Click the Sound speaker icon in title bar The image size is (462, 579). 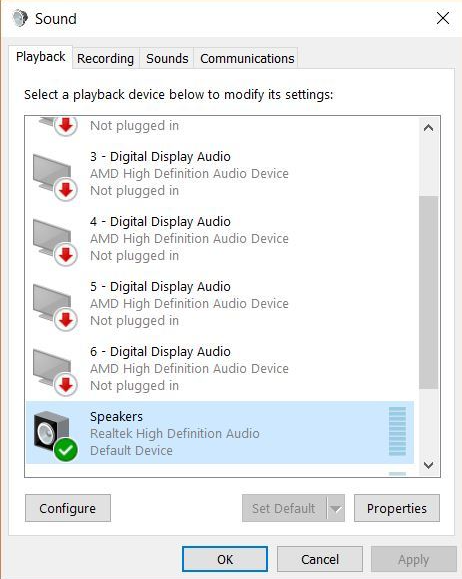click(20, 18)
